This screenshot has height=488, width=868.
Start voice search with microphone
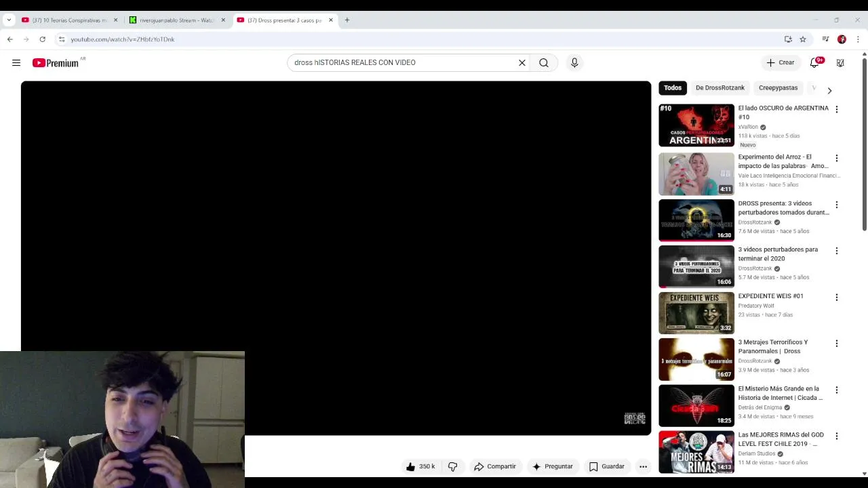[x=574, y=63]
